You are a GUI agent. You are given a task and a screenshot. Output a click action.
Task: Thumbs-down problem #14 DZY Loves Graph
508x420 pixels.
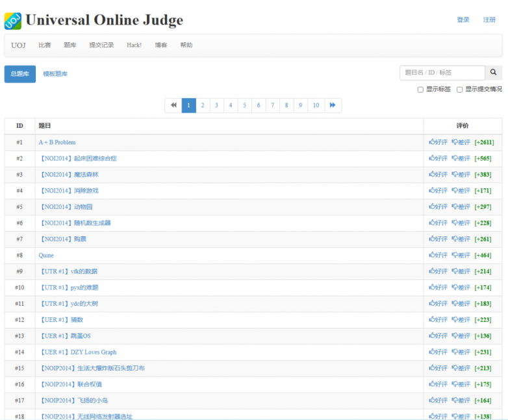(461, 352)
